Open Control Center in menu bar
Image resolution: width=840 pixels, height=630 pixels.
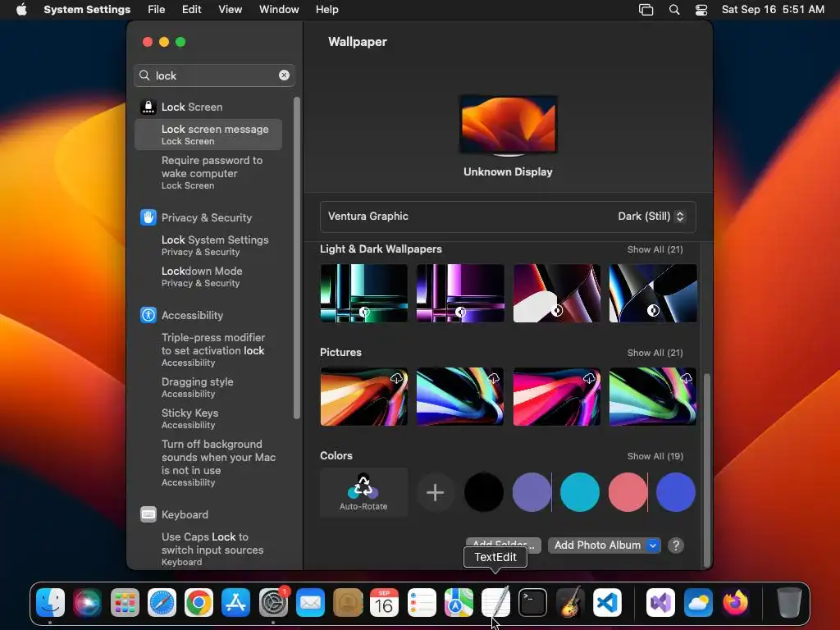701,10
